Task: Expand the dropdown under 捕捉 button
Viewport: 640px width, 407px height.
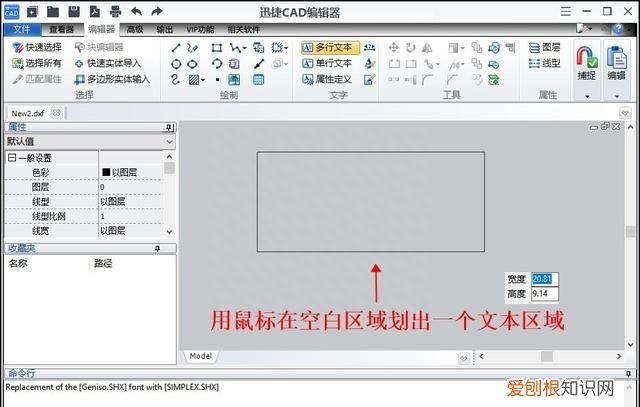Action: (x=587, y=96)
